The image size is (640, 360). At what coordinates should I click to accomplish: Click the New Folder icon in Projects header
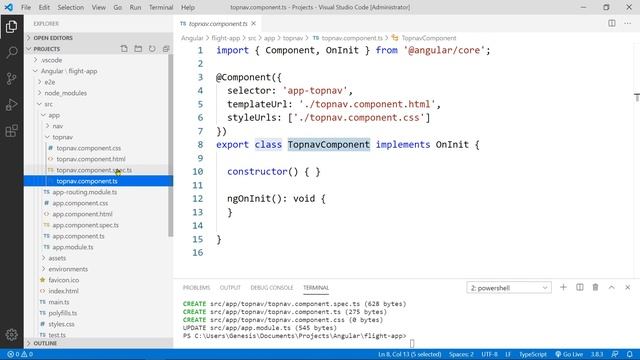138,49
